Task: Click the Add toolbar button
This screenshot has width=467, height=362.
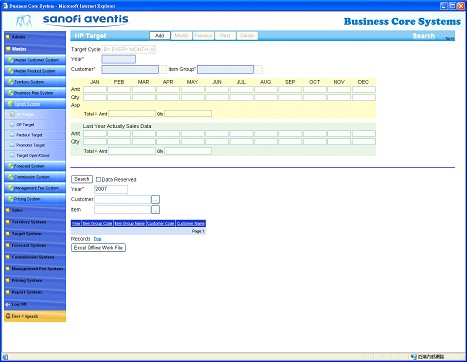Action: (x=160, y=36)
